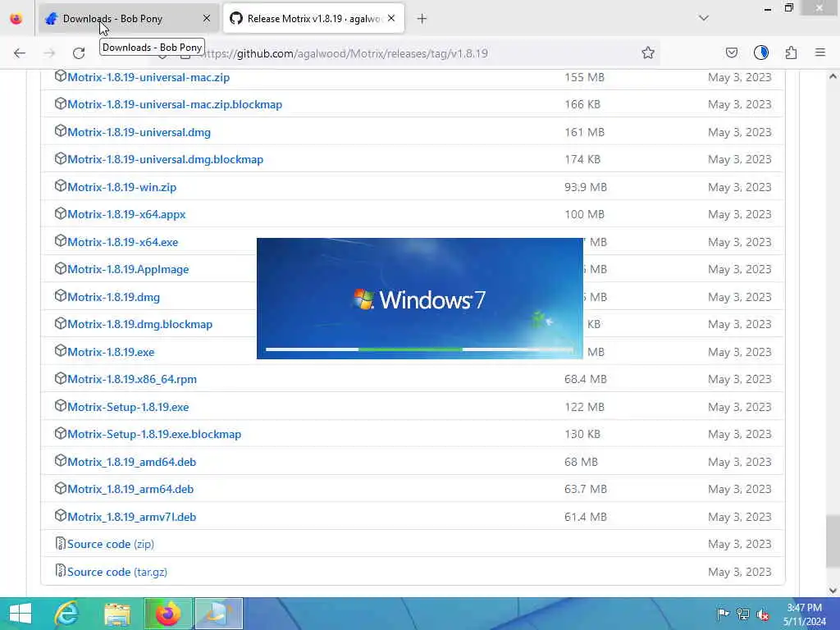
Task: Download Motrix-1.8.19.dmg file
Action: point(113,297)
